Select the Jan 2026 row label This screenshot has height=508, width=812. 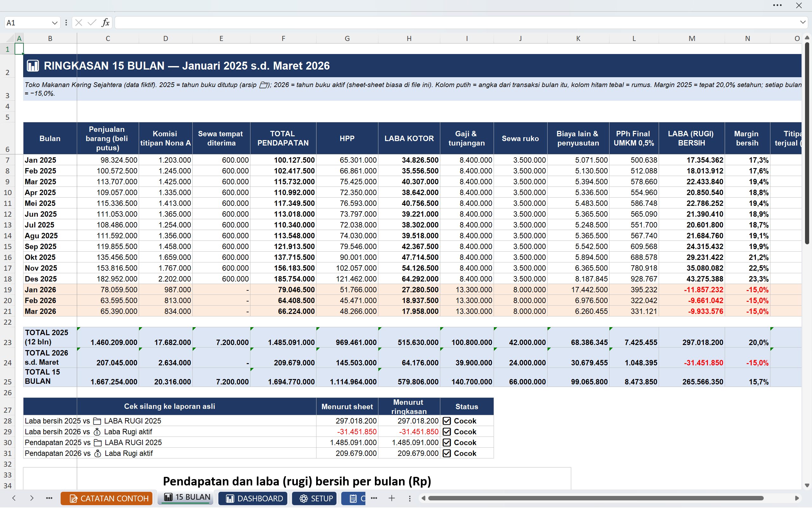coord(50,290)
